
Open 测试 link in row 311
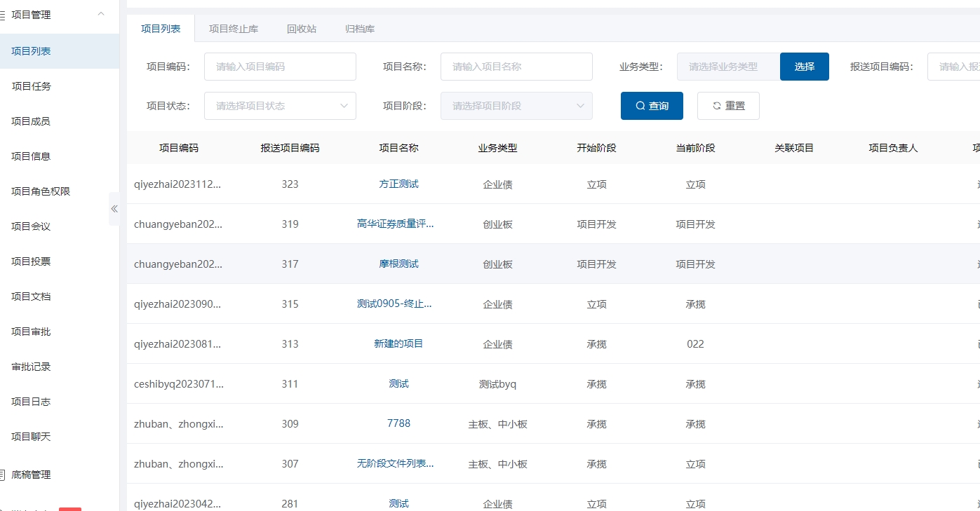[x=398, y=383]
